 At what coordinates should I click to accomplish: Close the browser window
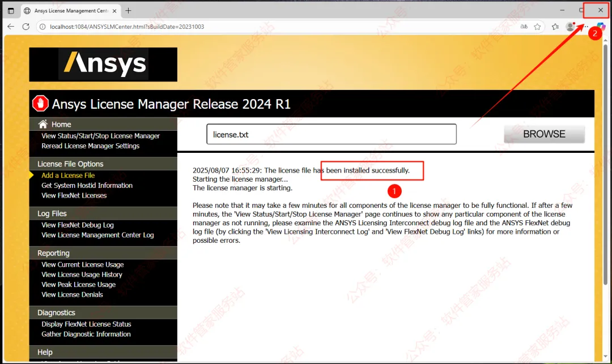pyautogui.click(x=600, y=10)
